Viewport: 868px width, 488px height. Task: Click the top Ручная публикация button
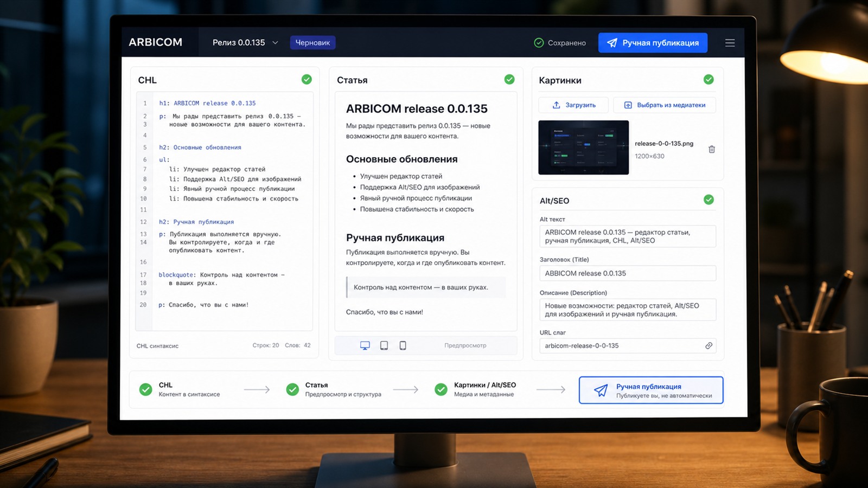tap(653, 43)
